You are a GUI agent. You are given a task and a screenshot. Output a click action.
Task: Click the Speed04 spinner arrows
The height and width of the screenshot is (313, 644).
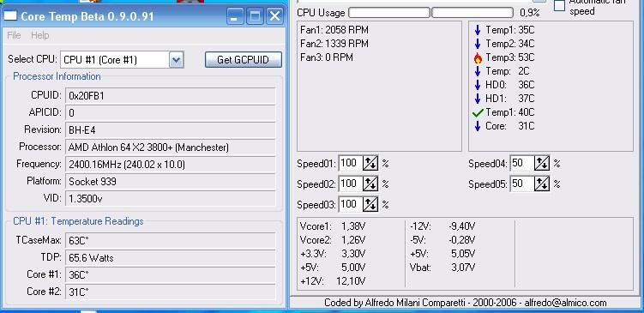[542, 164]
